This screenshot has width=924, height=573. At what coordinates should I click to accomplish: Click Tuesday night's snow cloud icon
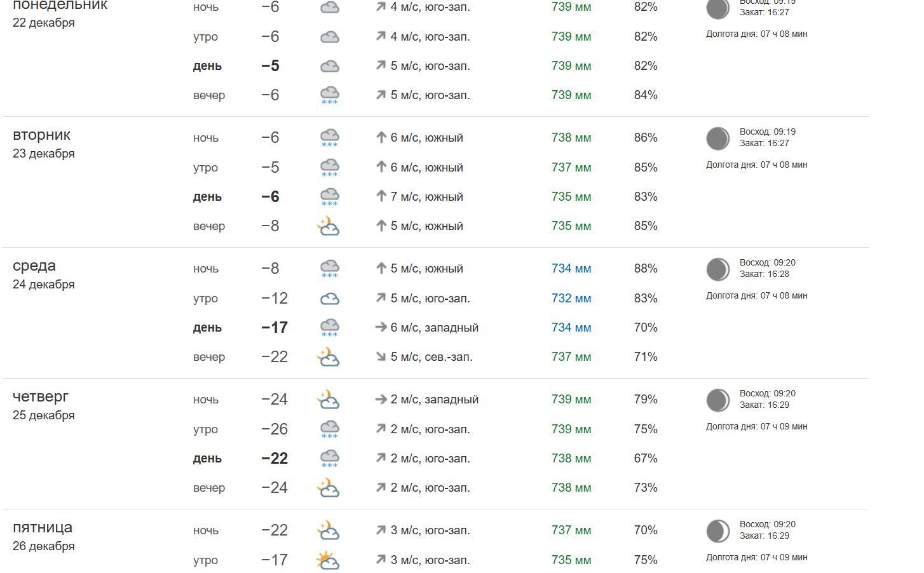pyautogui.click(x=329, y=138)
